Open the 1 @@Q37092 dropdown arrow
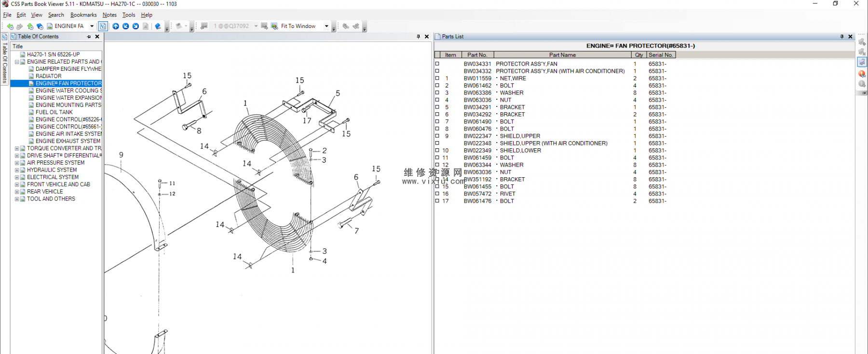 point(256,26)
